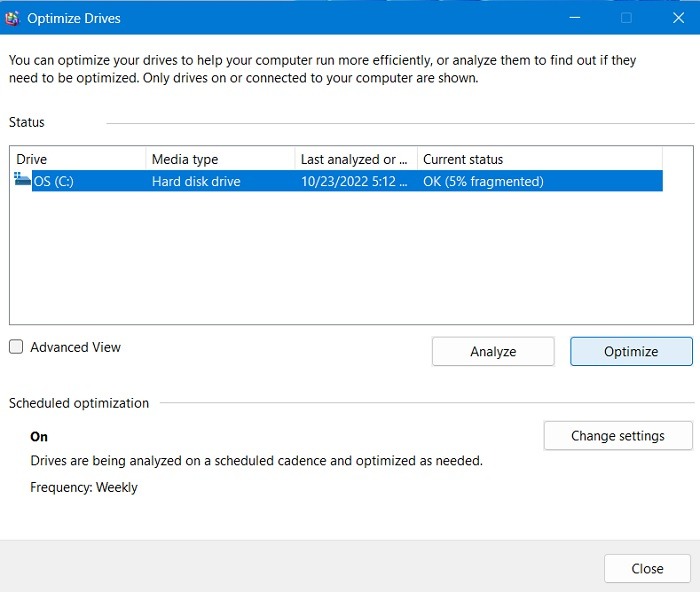Click the 10/23/2022 5:12 date cell

click(x=354, y=181)
